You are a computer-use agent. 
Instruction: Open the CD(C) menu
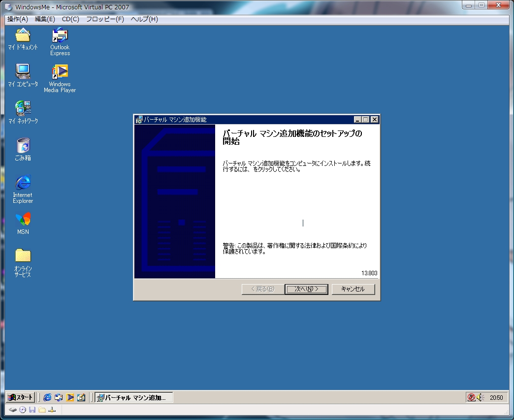click(x=70, y=19)
